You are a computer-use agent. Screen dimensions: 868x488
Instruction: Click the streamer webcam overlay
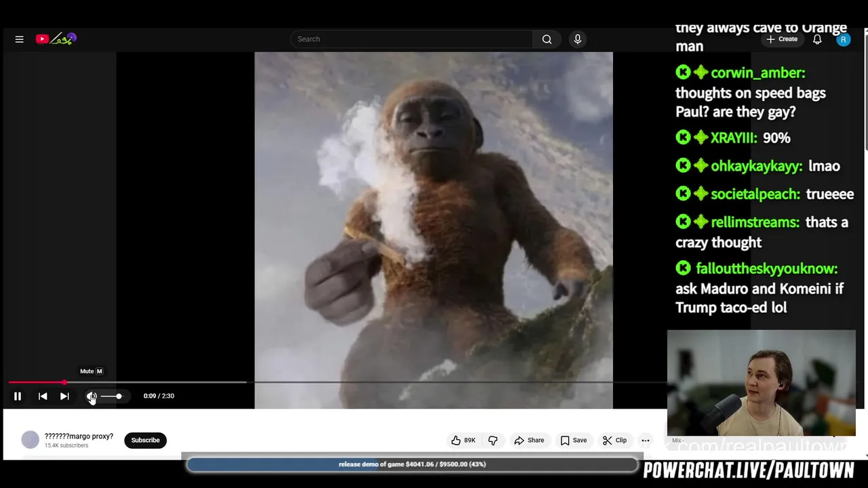click(x=762, y=383)
